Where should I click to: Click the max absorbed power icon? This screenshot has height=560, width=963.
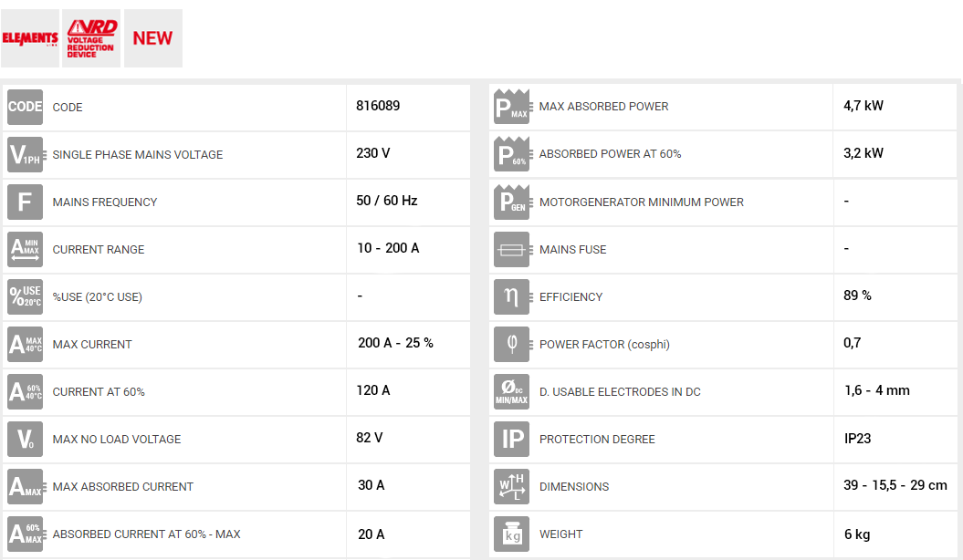click(x=511, y=107)
